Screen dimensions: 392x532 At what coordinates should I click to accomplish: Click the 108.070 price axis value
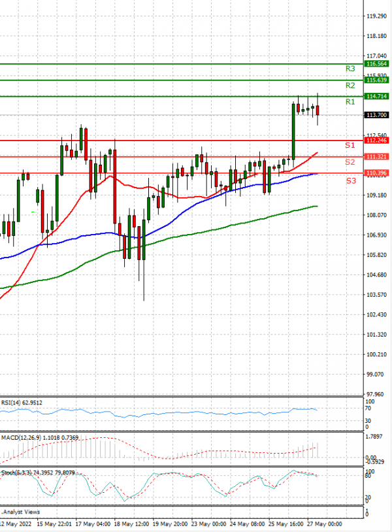376,215
